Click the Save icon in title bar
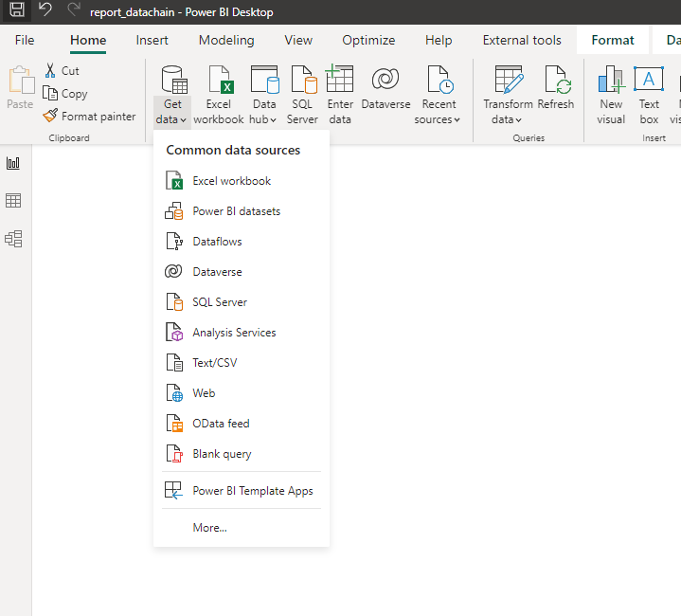This screenshot has height=616, width=681. [x=17, y=11]
